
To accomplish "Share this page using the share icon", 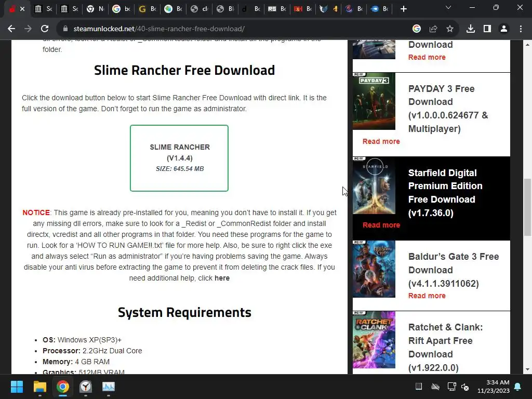I will tap(433, 29).
